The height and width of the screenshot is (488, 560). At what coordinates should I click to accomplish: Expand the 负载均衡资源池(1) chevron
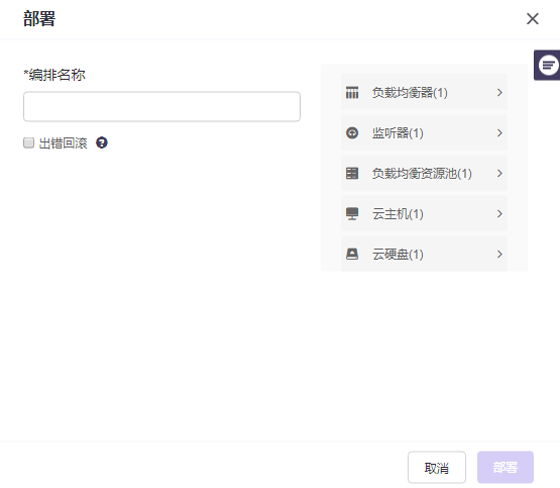(x=500, y=173)
